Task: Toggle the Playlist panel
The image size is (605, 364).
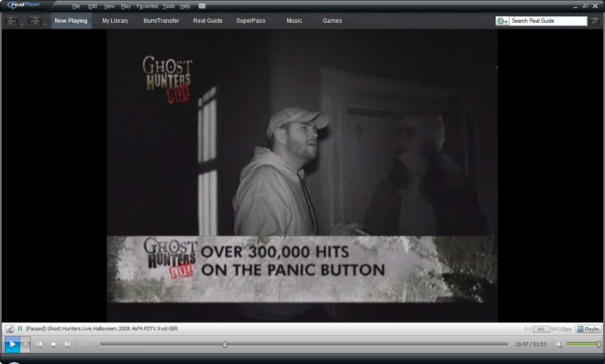Action: point(588,329)
